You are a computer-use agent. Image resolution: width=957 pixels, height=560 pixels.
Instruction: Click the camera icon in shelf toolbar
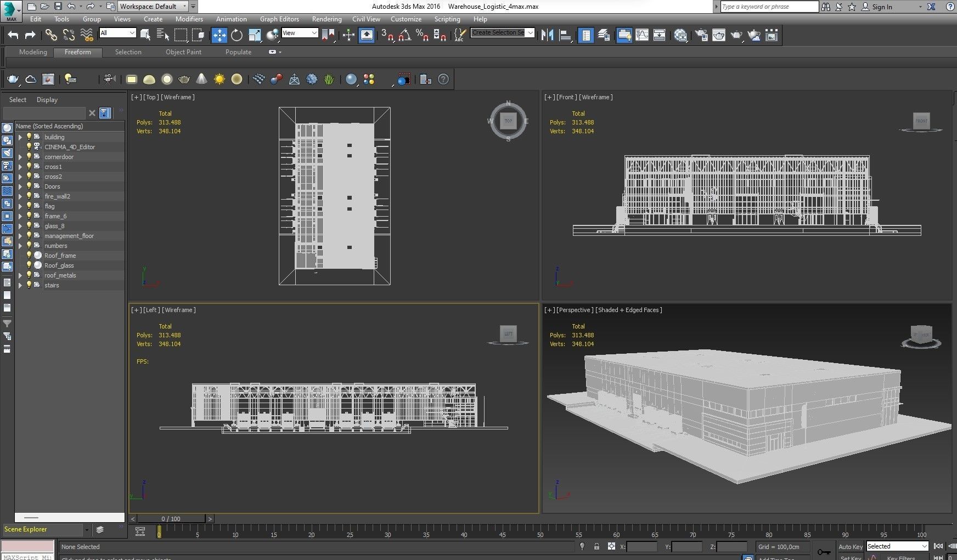tap(110, 80)
